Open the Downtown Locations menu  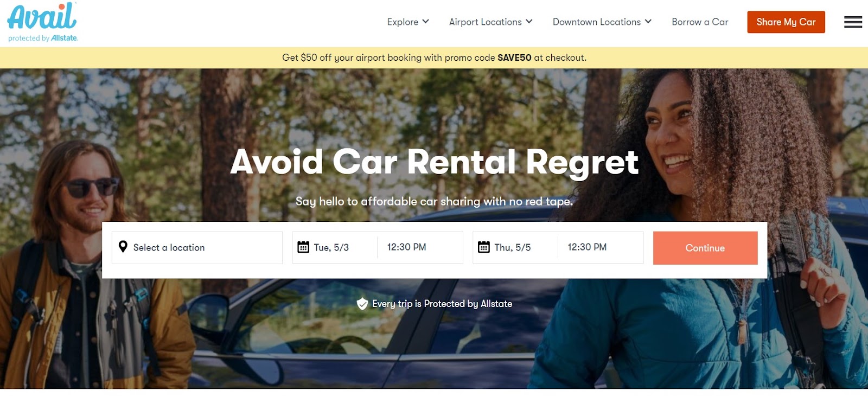pyautogui.click(x=602, y=22)
